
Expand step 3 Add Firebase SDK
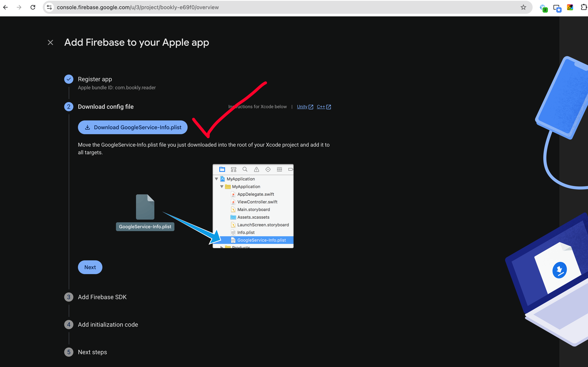point(102,297)
